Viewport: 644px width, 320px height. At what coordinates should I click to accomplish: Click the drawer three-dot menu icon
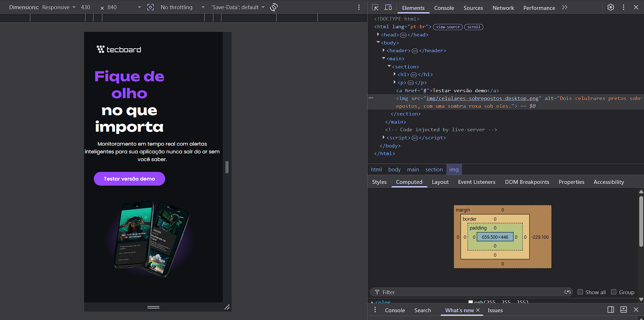pyautogui.click(x=375, y=310)
